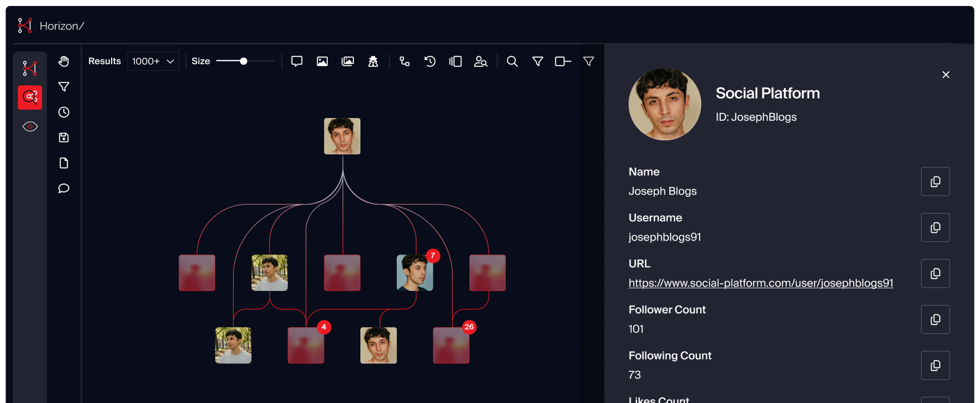Copy the Username value

coord(935,227)
